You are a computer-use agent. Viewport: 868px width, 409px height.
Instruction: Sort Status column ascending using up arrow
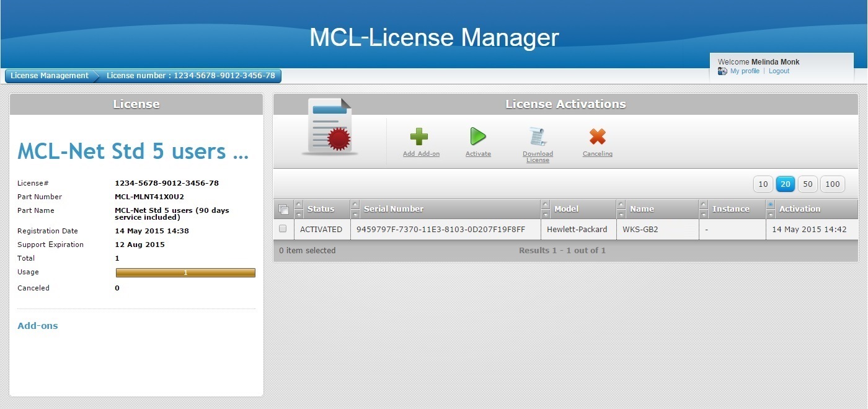point(299,204)
